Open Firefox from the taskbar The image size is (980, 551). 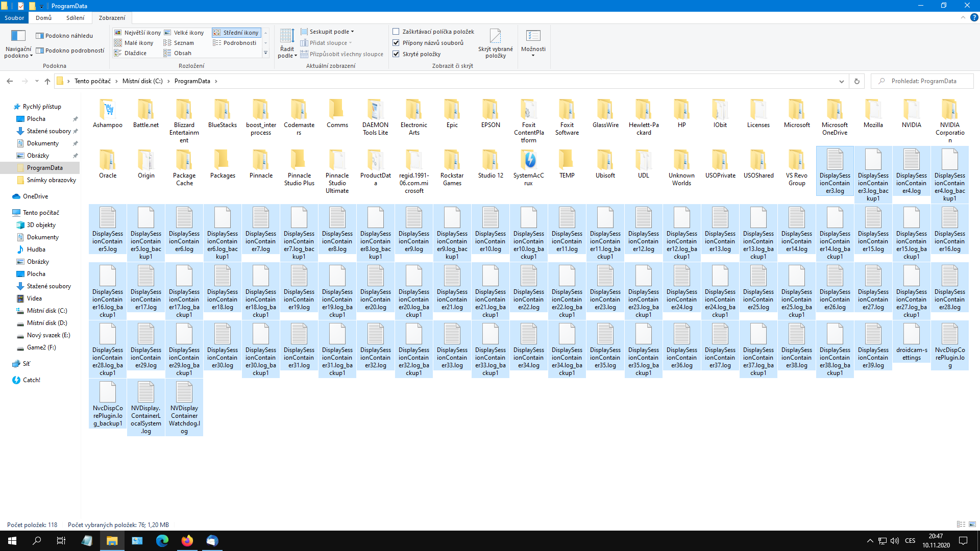tap(187, 541)
